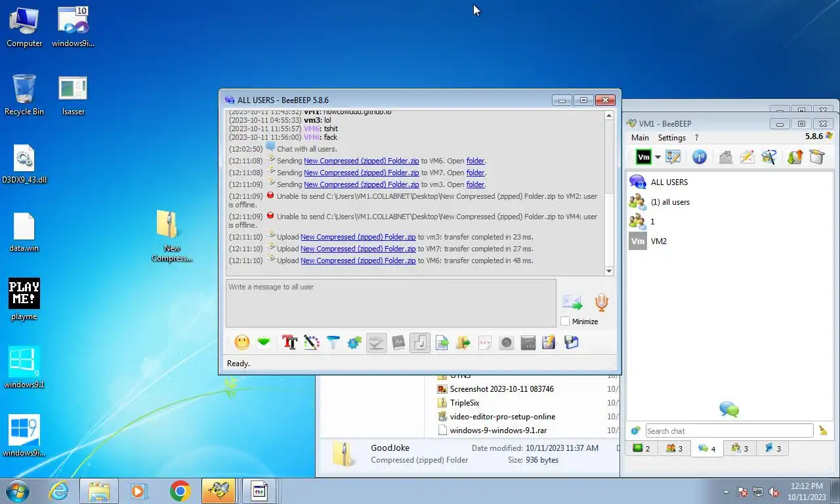Image resolution: width=840 pixels, height=504 pixels.
Task: Switch to the green tab showing 2
Action: 641,448
